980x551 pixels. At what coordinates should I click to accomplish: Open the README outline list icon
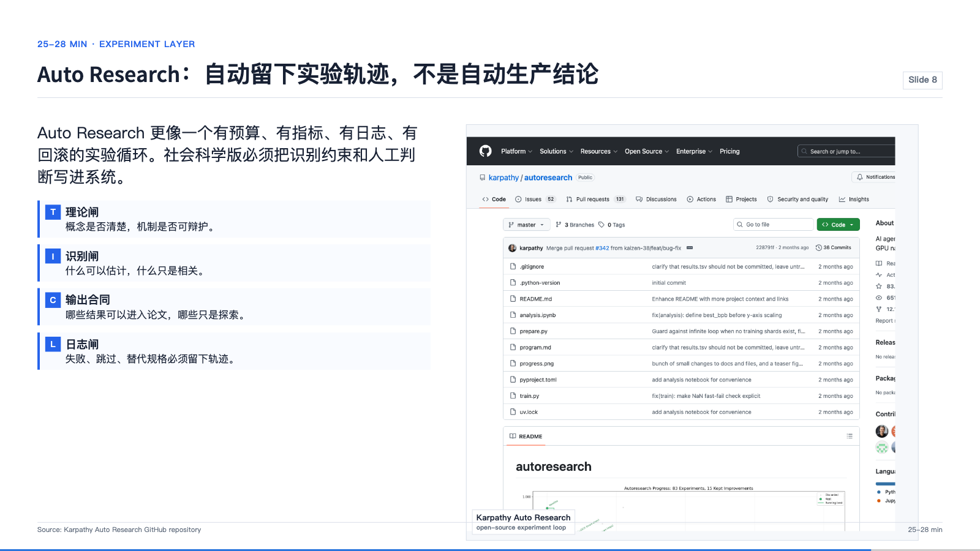tap(850, 437)
